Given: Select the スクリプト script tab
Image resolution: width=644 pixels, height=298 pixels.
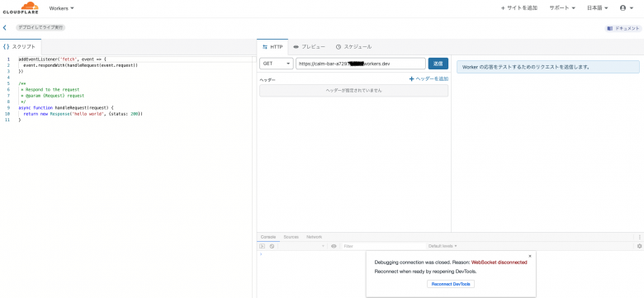Looking at the screenshot, I should coord(21,47).
